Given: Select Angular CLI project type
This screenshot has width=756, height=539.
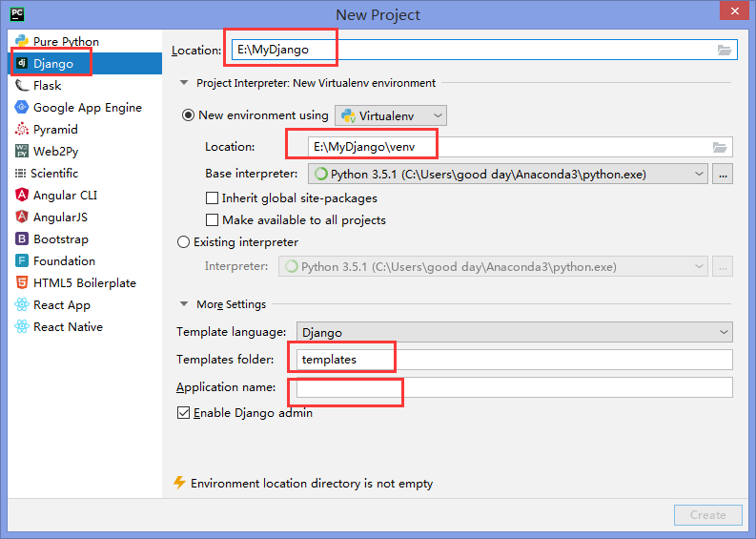Looking at the screenshot, I should 85,195.
